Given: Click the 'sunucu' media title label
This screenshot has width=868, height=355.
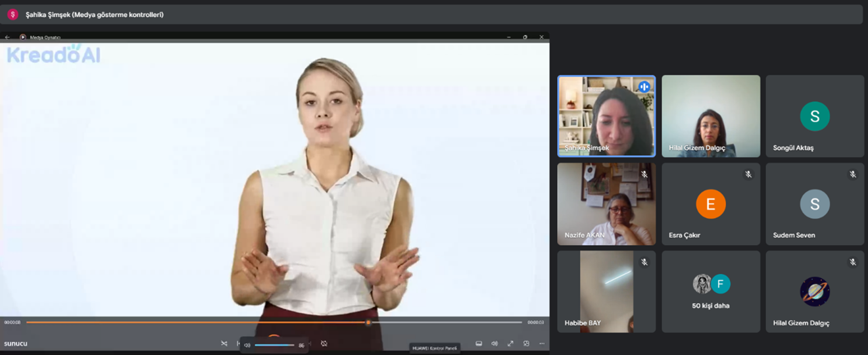Looking at the screenshot, I should (x=16, y=344).
